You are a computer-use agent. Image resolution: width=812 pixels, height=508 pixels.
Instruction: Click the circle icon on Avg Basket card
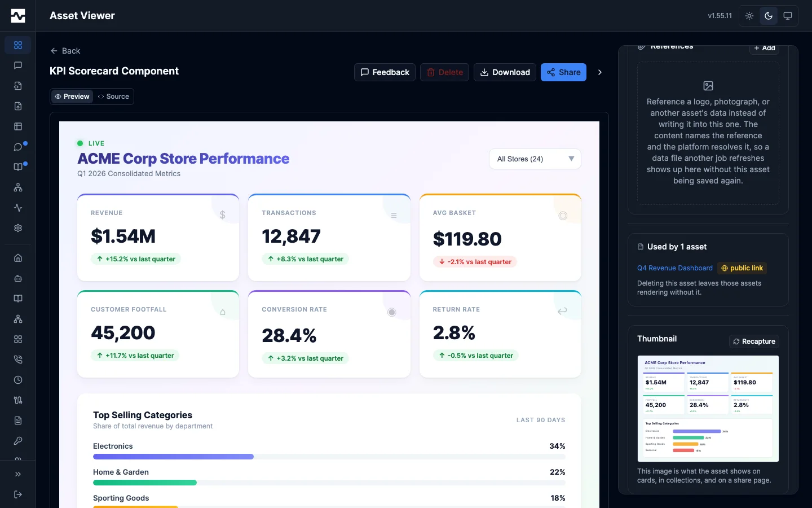[563, 216]
